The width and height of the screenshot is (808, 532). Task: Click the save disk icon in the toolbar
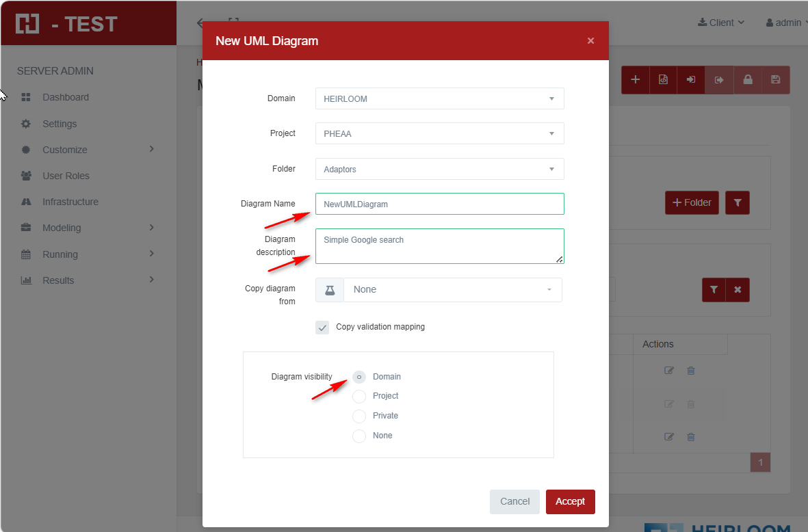775,80
